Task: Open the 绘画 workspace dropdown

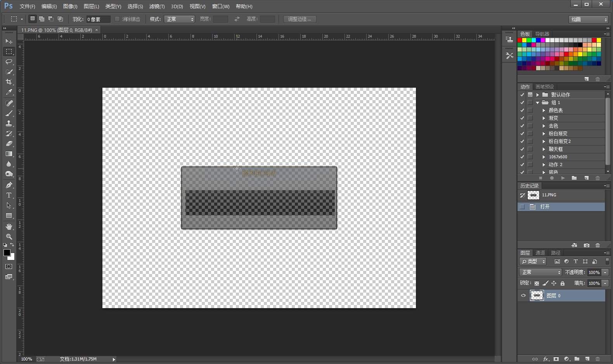Action: [589, 19]
